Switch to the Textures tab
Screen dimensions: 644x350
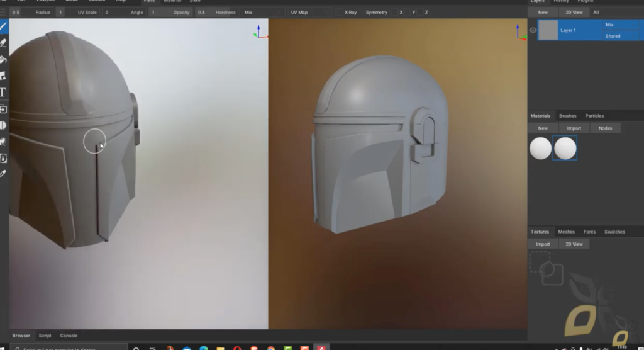[540, 232]
